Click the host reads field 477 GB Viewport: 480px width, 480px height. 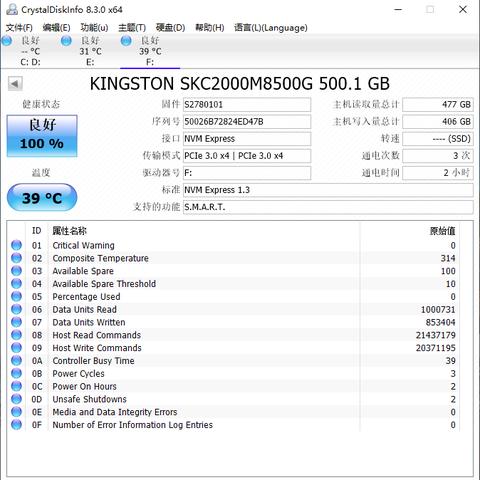[438, 105]
